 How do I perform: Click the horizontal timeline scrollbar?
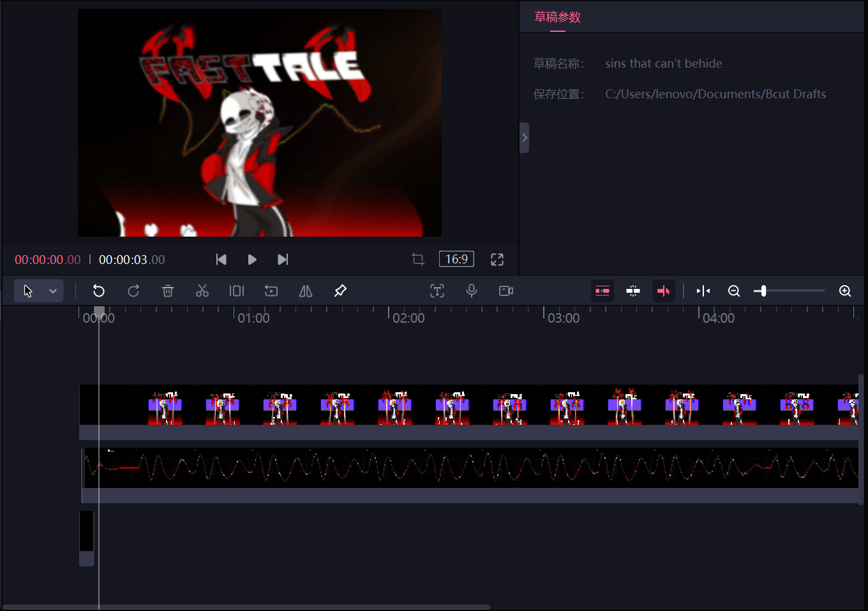246,607
